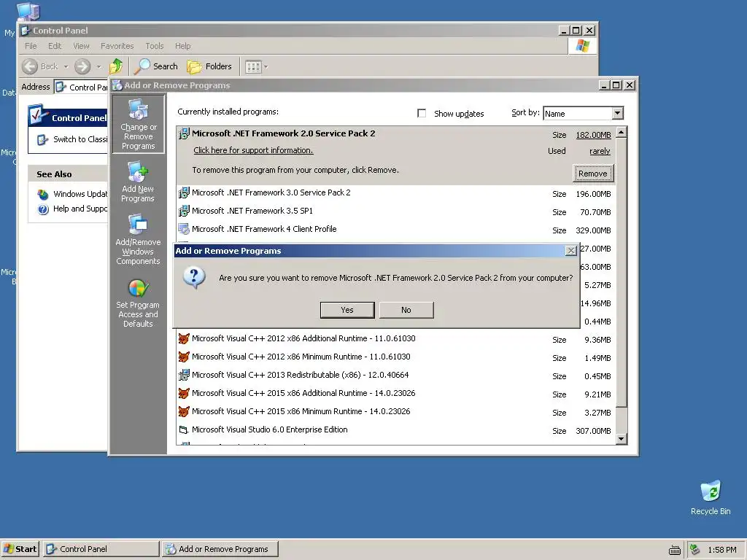Click Visual C++ 2015 x86 Minimum Runtime icon
Image resolution: width=747 pixels, height=560 pixels.
[184, 411]
